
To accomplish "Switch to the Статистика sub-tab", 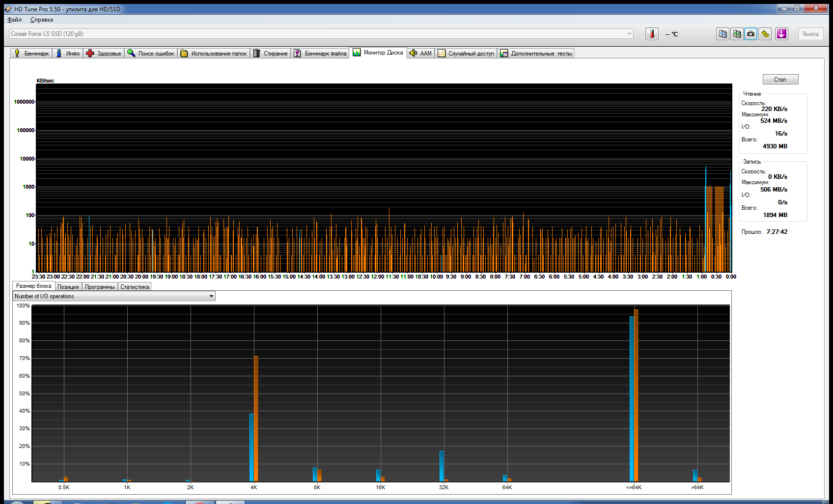I will click(135, 287).
